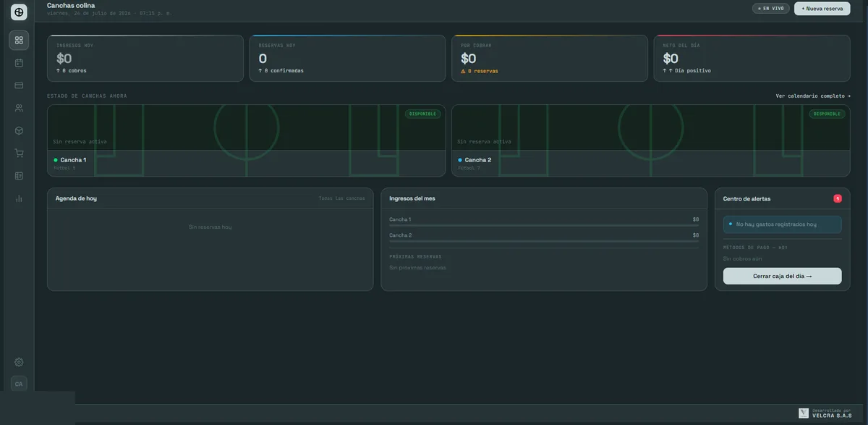Select the Cancha 2 court card

click(651, 140)
